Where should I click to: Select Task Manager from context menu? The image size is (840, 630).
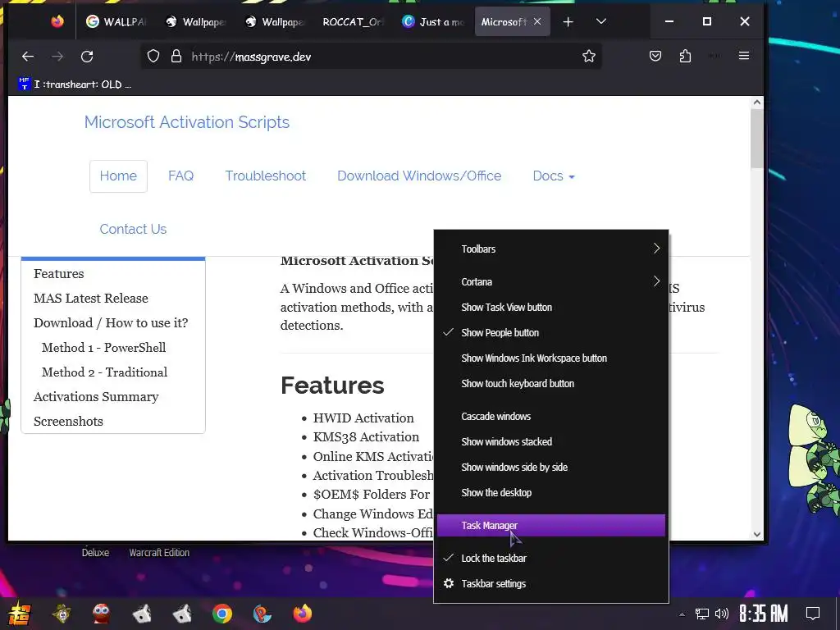point(550,526)
